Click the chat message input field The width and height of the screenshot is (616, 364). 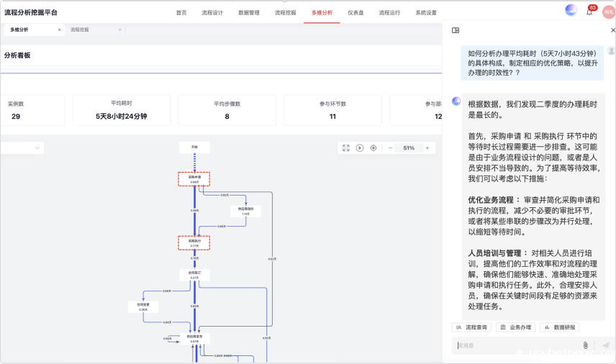click(x=515, y=345)
